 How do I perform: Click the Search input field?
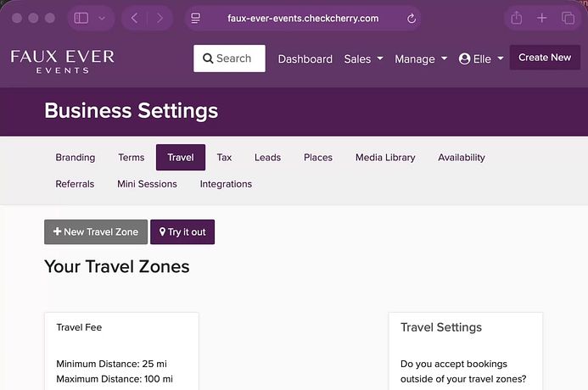tap(229, 58)
